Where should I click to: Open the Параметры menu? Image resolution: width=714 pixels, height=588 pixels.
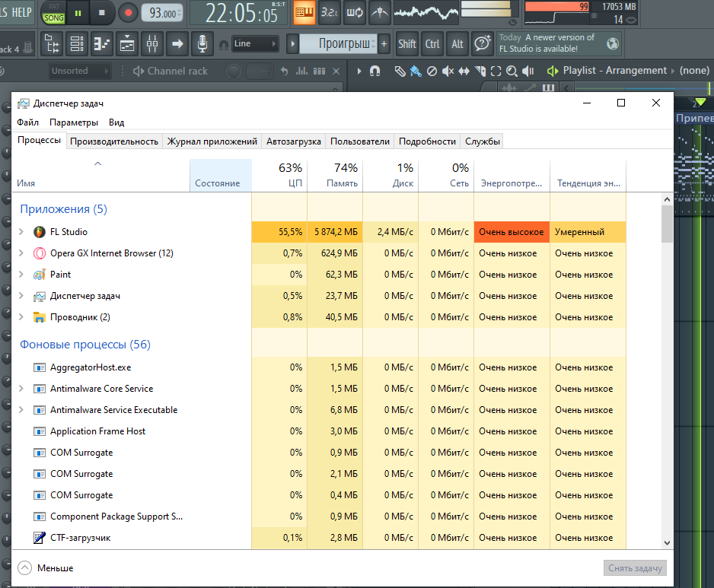pyautogui.click(x=74, y=122)
